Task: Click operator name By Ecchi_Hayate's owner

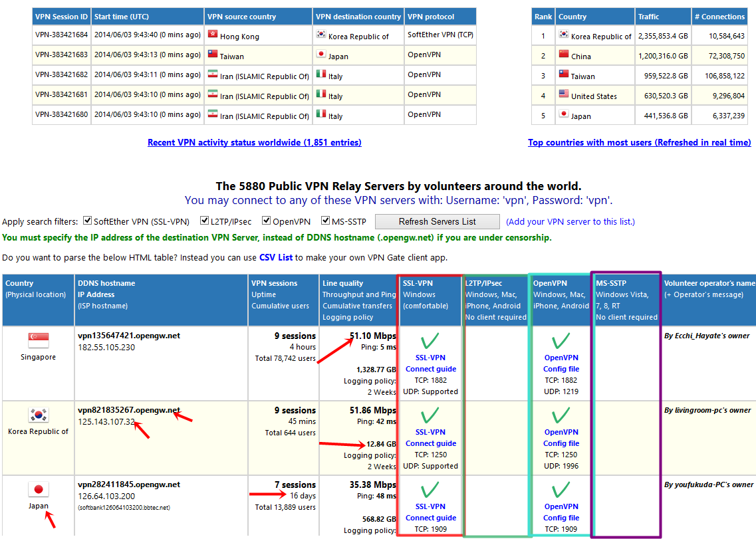Action: [x=707, y=336]
